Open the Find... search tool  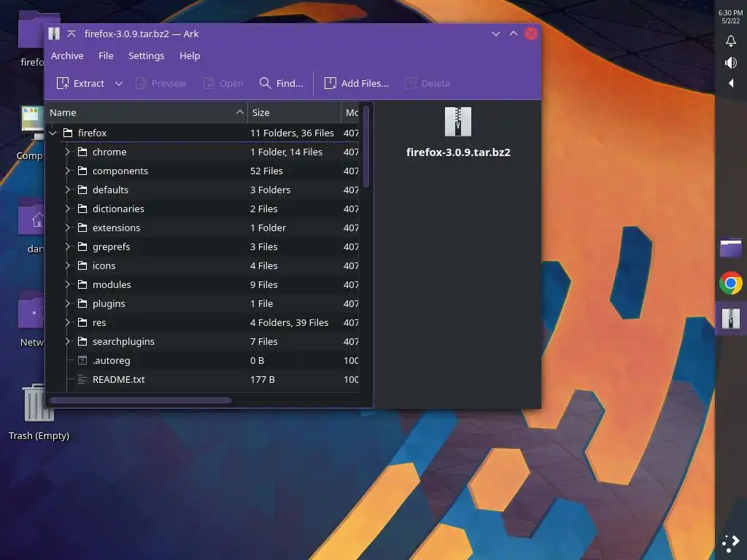click(281, 83)
